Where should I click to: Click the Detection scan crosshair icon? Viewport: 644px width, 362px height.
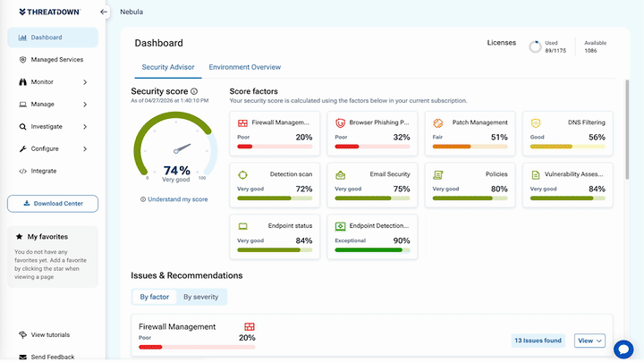click(x=242, y=175)
